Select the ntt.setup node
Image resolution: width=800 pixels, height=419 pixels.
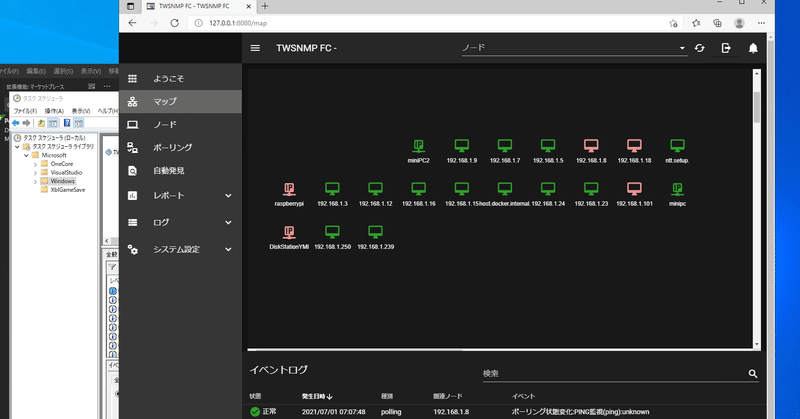point(678,145)
